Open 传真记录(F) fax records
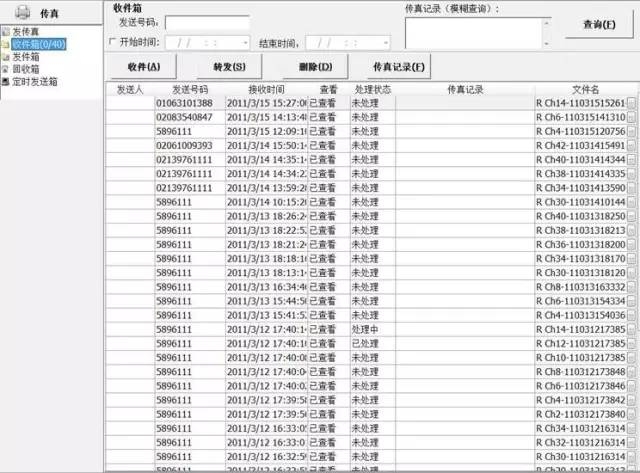The height and width of the screenshot is (473, 640). [398, 67]
